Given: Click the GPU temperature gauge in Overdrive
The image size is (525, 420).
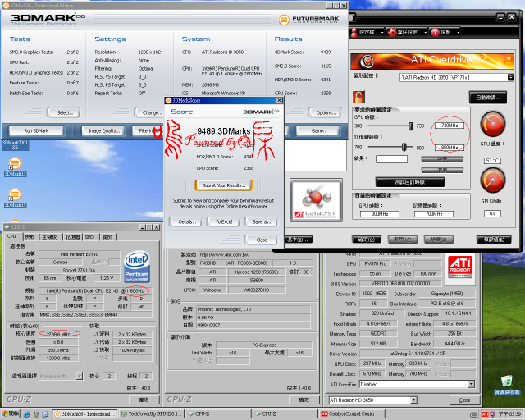Looking at the screenshot, I should [x=492, y=124].
